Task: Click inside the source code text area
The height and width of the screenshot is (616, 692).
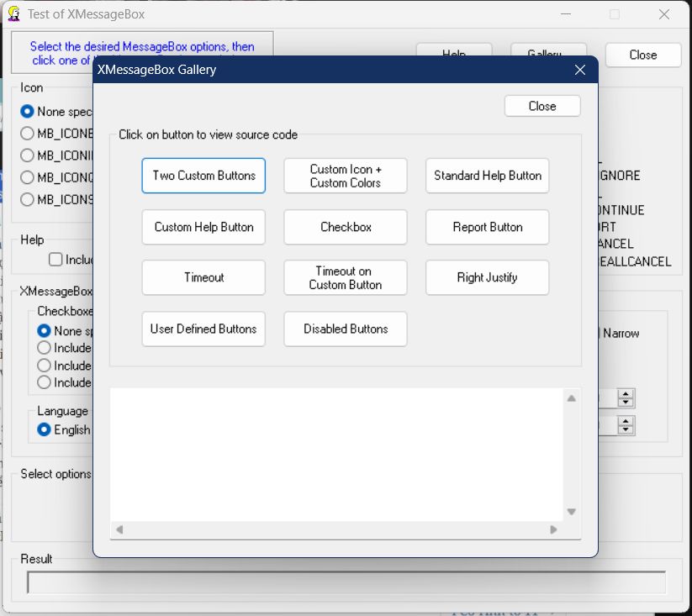Action: click(336, 454)
